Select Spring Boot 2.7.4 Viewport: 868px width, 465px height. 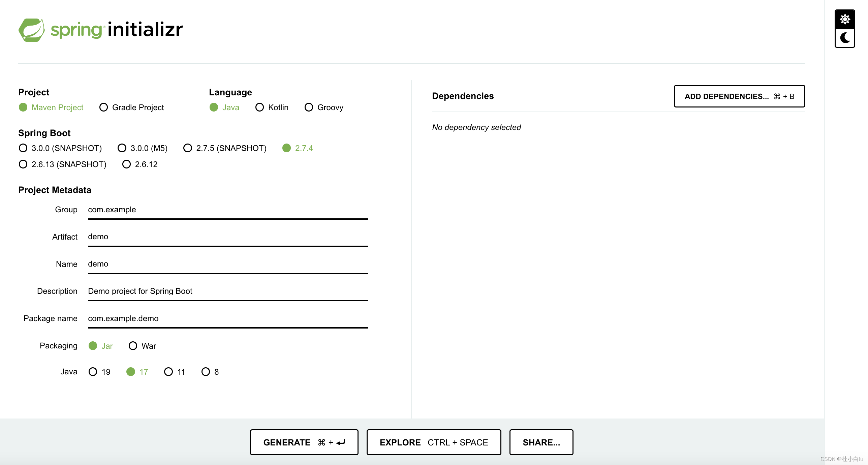298,148
